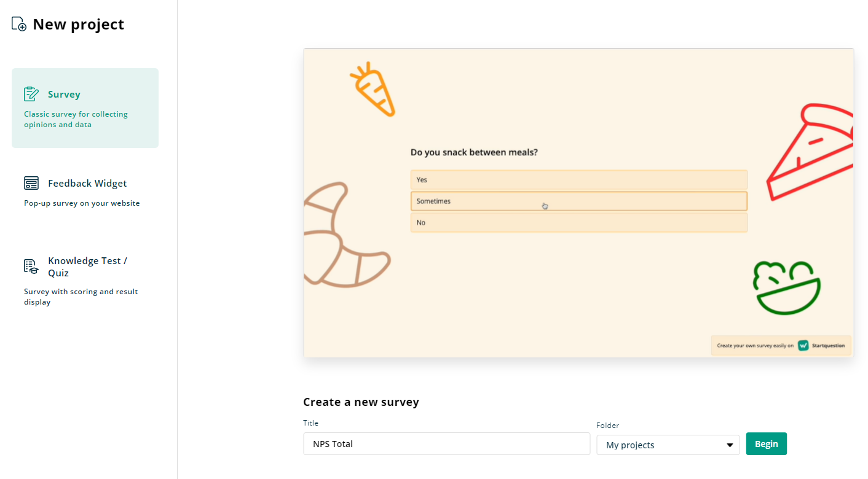This screenshot has height=479, width=868.
Task: Click the Feedback Widget icon
Action: click(31, 183)
